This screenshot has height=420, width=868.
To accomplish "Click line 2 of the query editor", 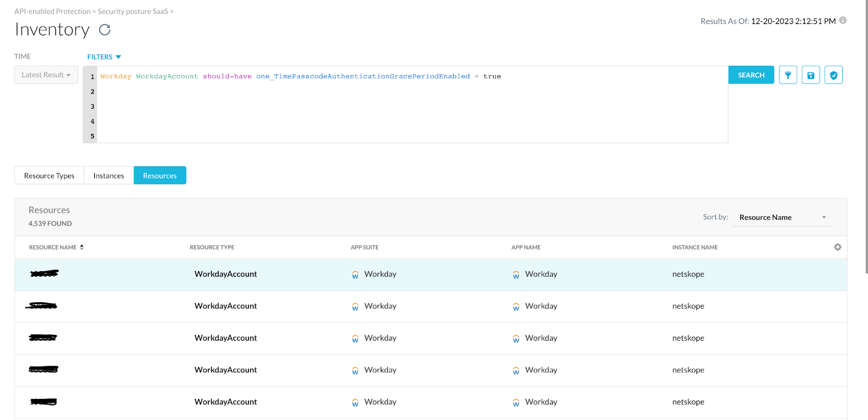I will tap(412, 92).
